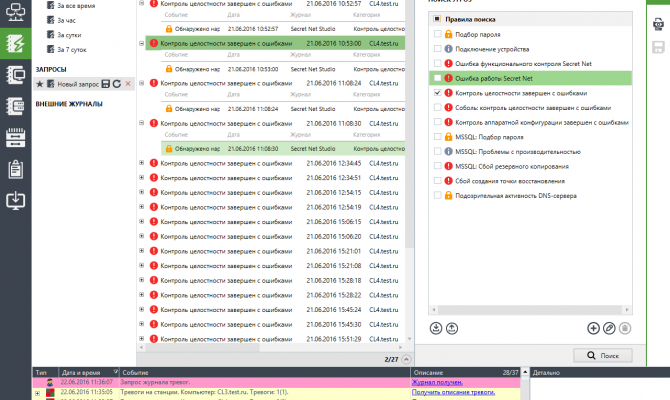
Task: Select the event journals lightning icon
Action: [x=15, y=43]
